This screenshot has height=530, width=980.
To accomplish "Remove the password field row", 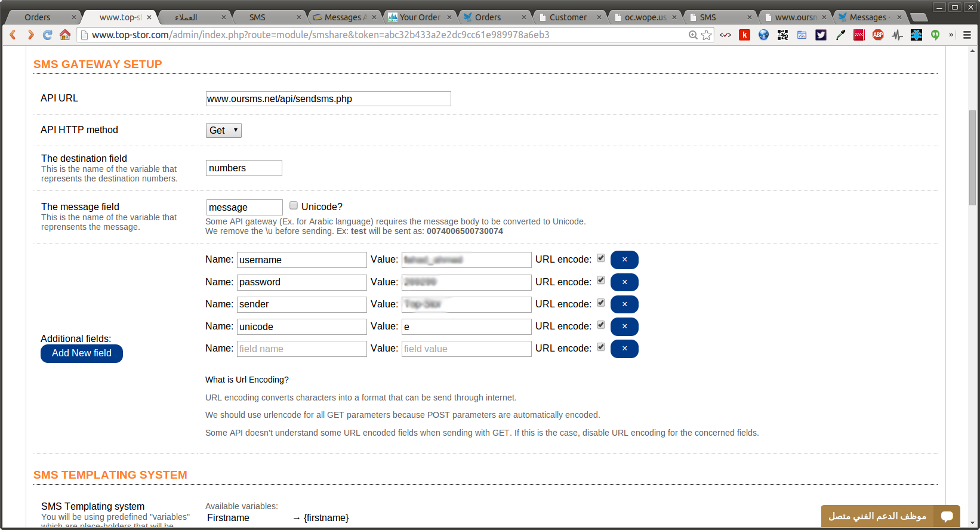I will pos(624,282).
